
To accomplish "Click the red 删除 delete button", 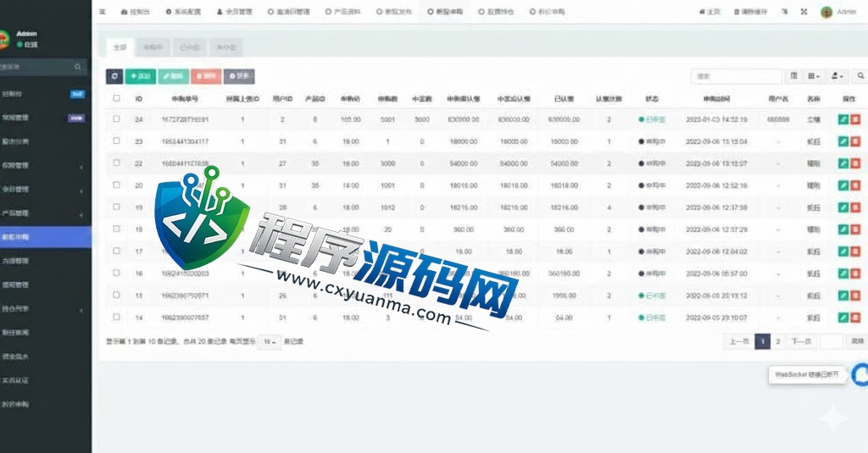I will point(206,76).
